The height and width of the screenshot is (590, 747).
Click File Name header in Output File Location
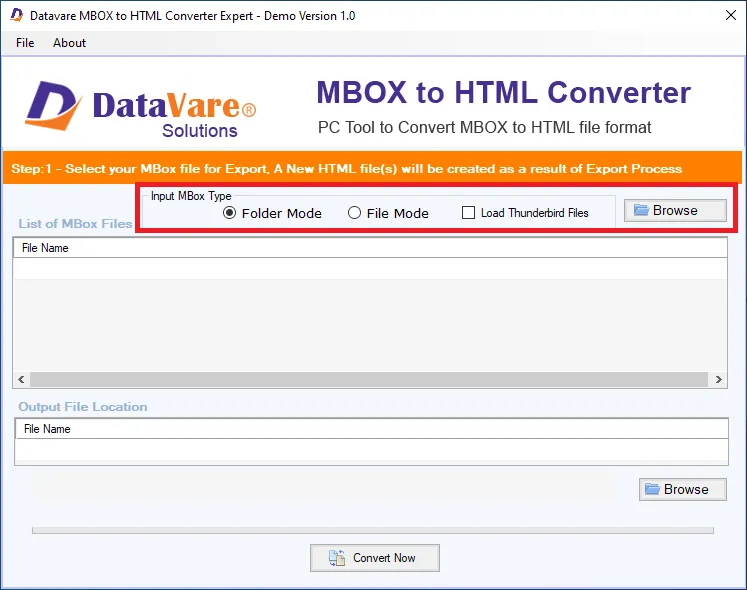tap(372, 429)
